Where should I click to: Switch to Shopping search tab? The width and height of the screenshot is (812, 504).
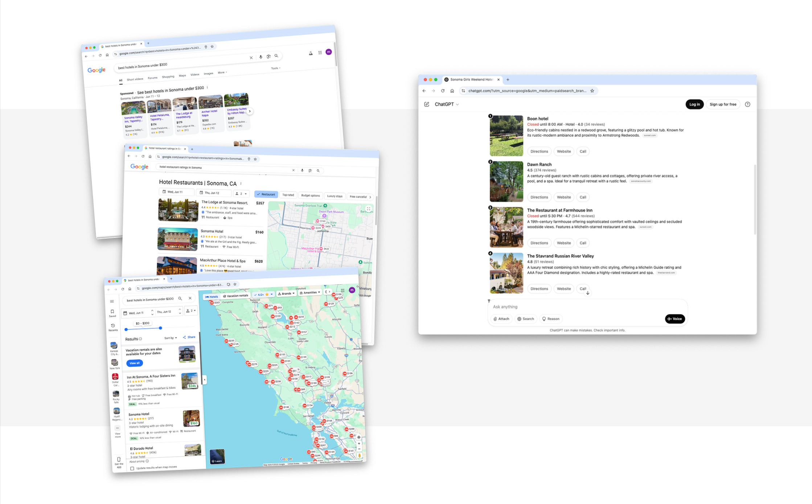coord(168,77)
